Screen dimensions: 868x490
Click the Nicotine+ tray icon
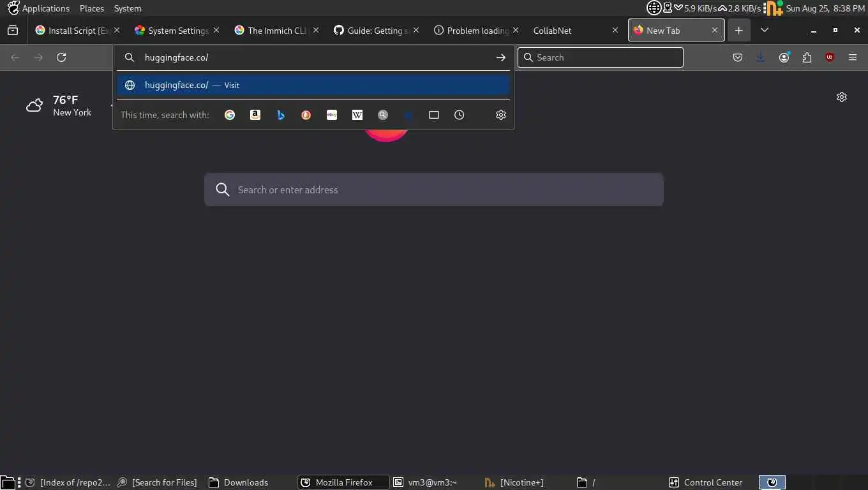(774, 8)
